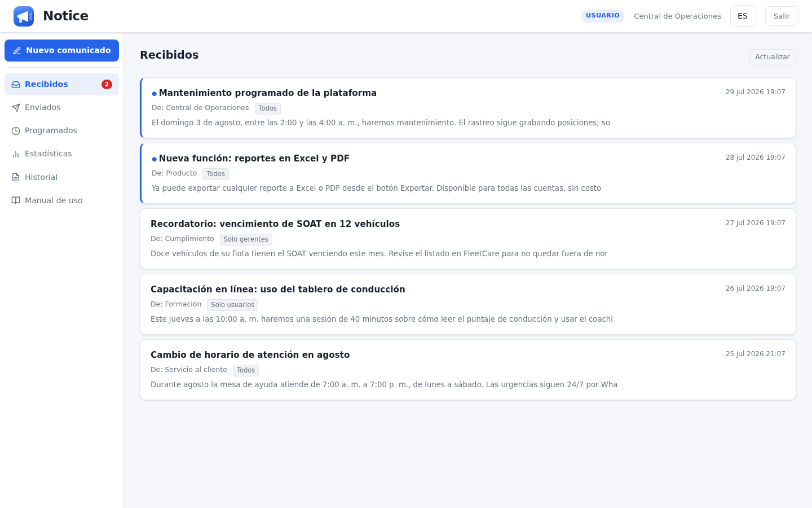
Task: Click the Enviados paper plane icon
Action: (x=16, y=108)
